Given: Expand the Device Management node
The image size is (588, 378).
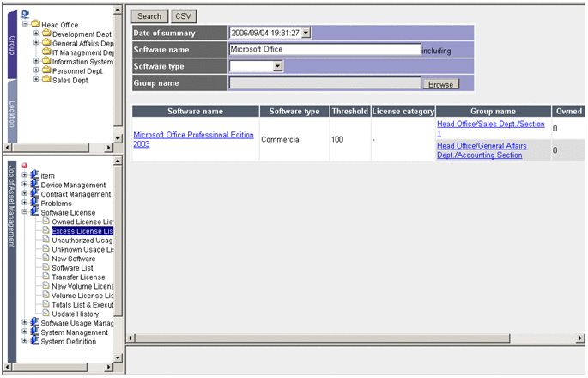Looking at the screenshot, I should point(25,184).
